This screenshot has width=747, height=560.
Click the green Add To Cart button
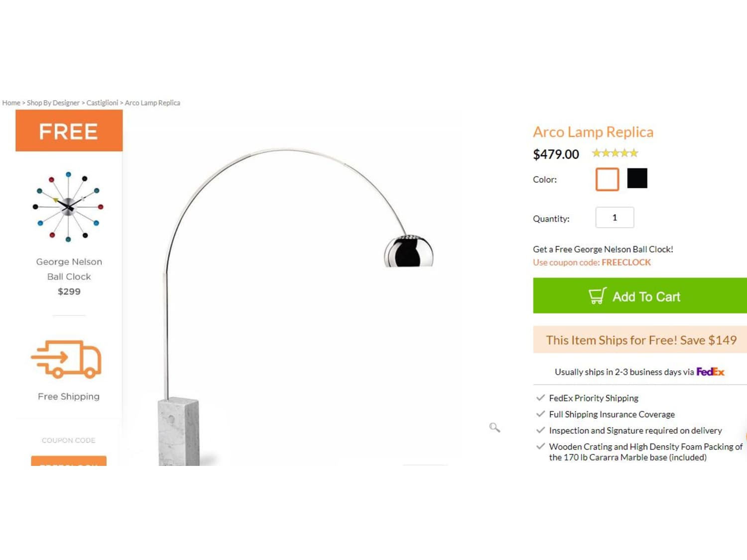(x=640, y=296)
